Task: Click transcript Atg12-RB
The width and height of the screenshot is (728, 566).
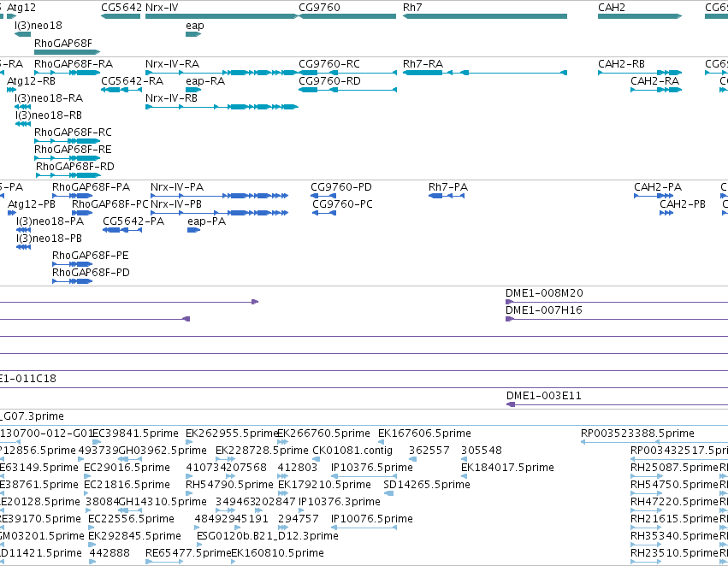Action: click(x=31, y=80)
